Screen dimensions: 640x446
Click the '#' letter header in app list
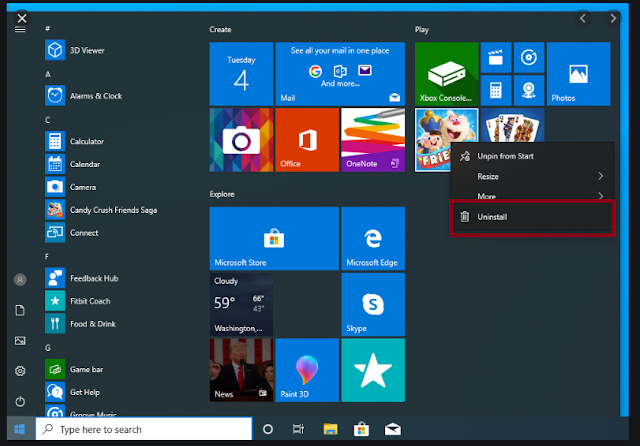48,29
